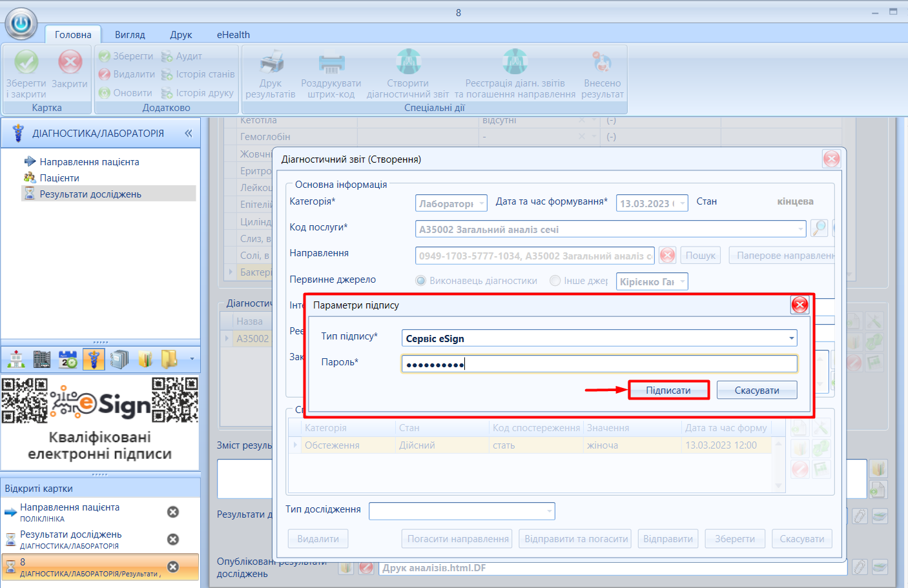Image resolution: width=908 pixels, height=588 pixels.
Task: Open the eHealth ribbon tab
Action: pos(233,35)
